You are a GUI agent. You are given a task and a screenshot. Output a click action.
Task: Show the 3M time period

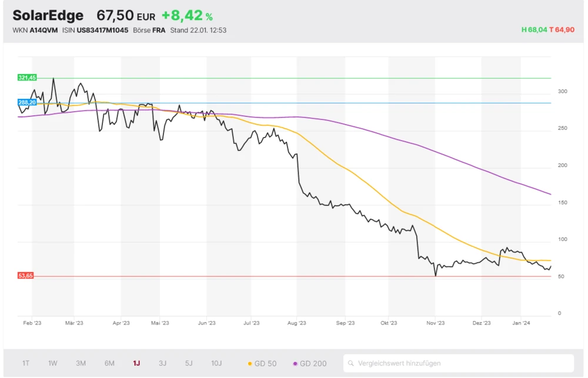tap(81, 363)
